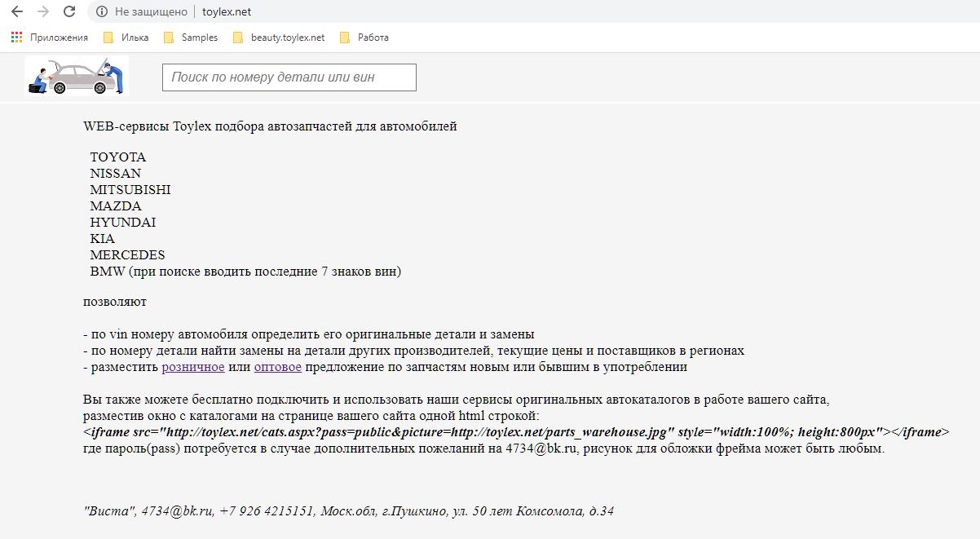Click the toylex.net address bar URL
This screenshot has width=980, height=539.
click(x=227, y=11)
